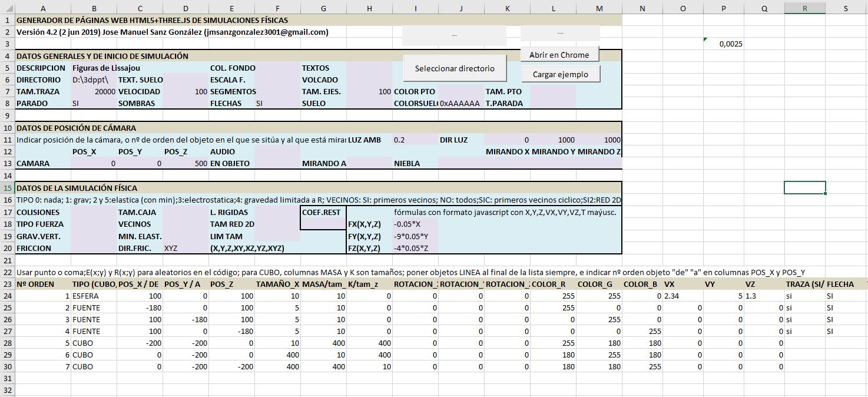Select the LUZ AMB value 0.2
The height and width of the screenshot is (397, 868).
(415, 140)
